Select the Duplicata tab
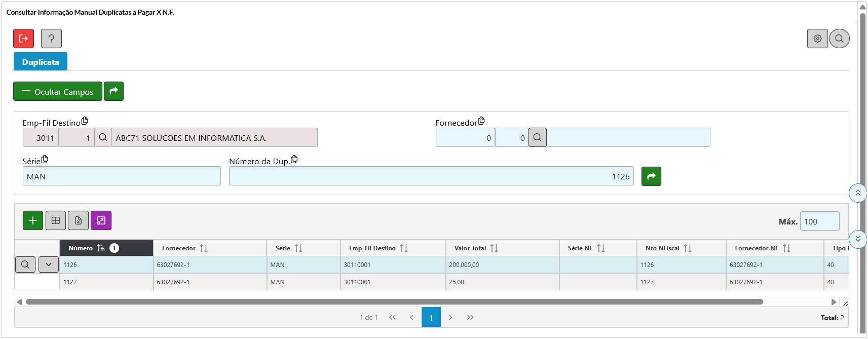 coord(41,62)
